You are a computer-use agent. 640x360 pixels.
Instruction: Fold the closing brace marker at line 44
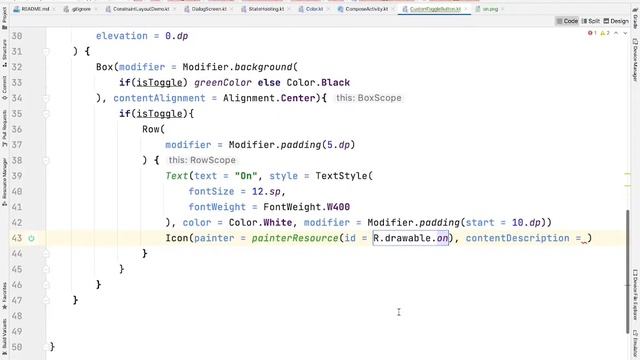coord(46,254)
